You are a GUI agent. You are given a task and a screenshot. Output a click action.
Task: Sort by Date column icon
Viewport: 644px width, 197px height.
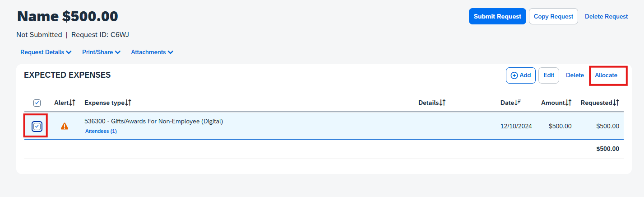pos(518,103)
